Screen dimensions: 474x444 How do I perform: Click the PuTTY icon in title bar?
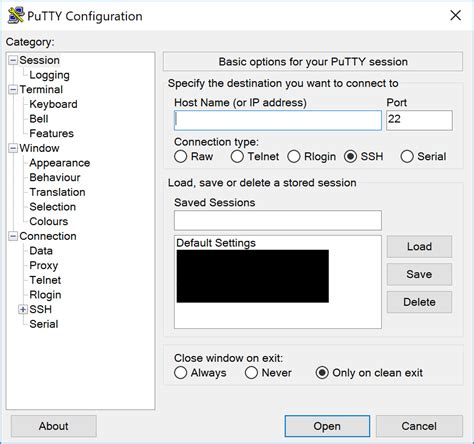16,15
